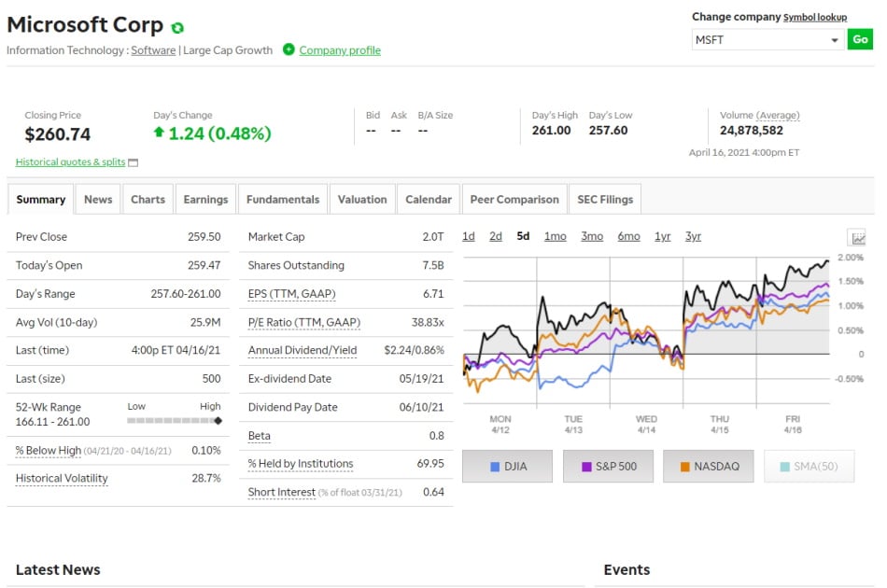The height and width of the screenshot is (588, 887).
Task: Click the $260.74 closing price
Action: pos(58,134)
